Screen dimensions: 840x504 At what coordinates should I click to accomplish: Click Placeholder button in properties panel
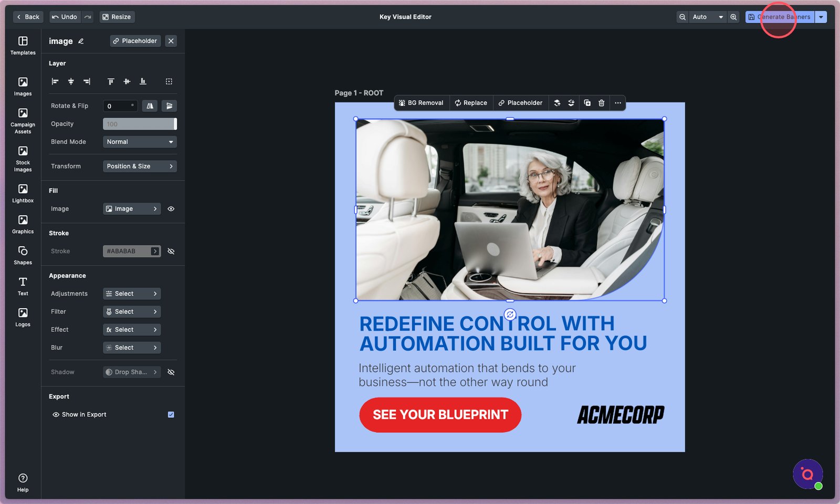135,41
